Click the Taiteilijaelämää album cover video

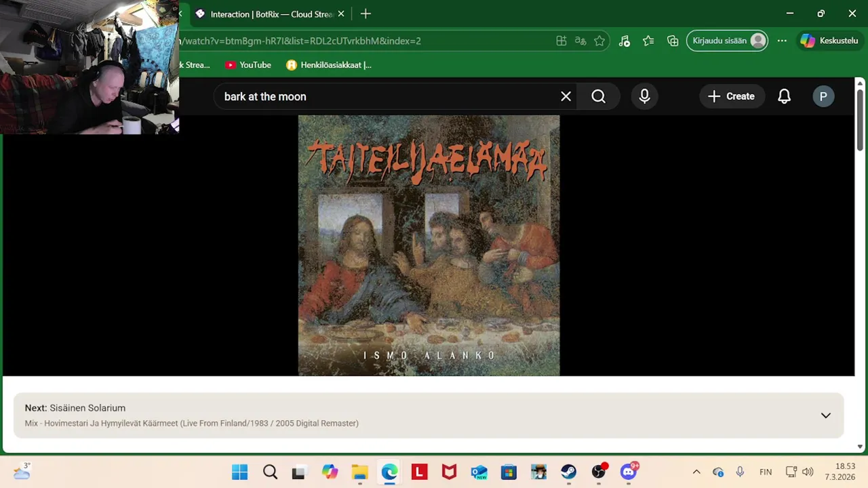(429, 245)
